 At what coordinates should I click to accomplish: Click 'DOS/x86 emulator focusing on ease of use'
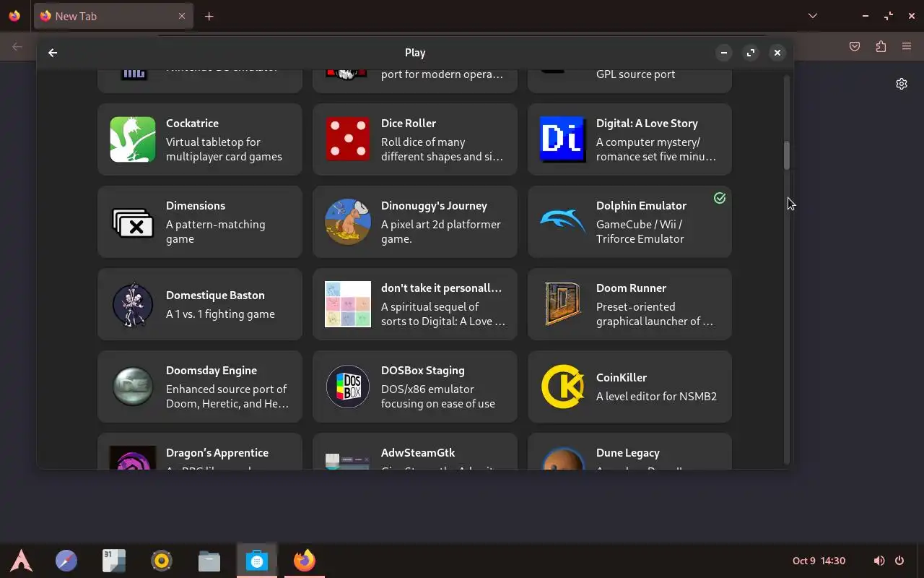[438, 397]
